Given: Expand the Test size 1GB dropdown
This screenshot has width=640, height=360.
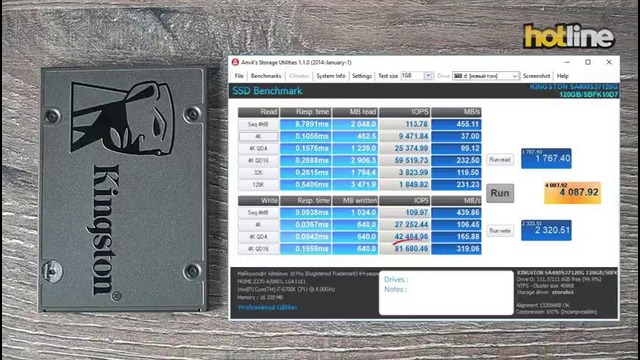Looking at the screenshot, I should 428,76.
